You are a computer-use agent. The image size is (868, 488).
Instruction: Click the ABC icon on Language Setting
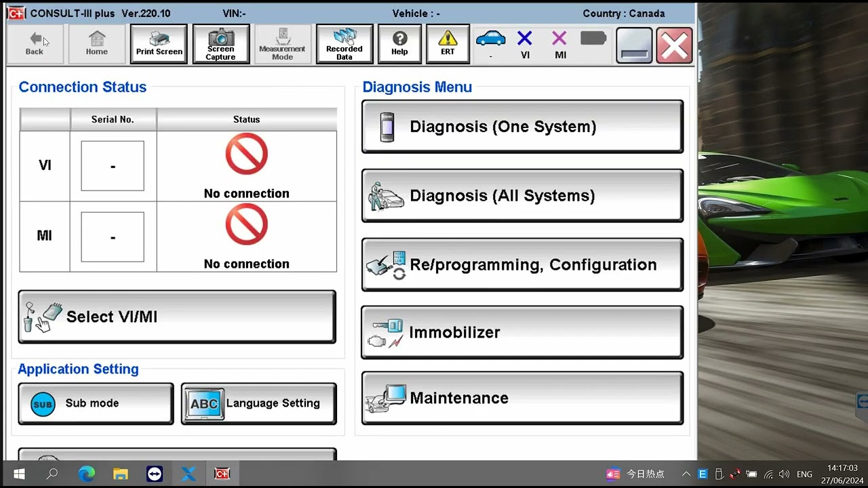click(204, 404)
